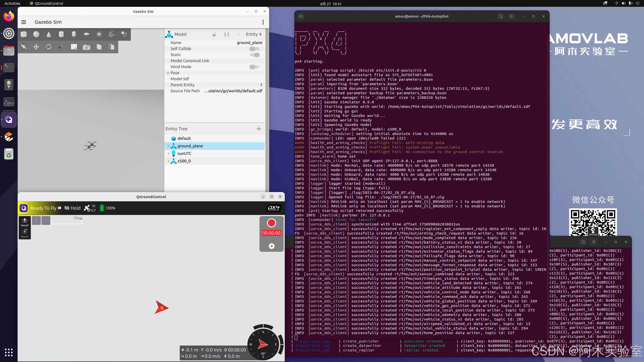Viewport: 644px width, 362px height.
Task: Insert a capsule shape in Gazebo
Action: (74, 34)
